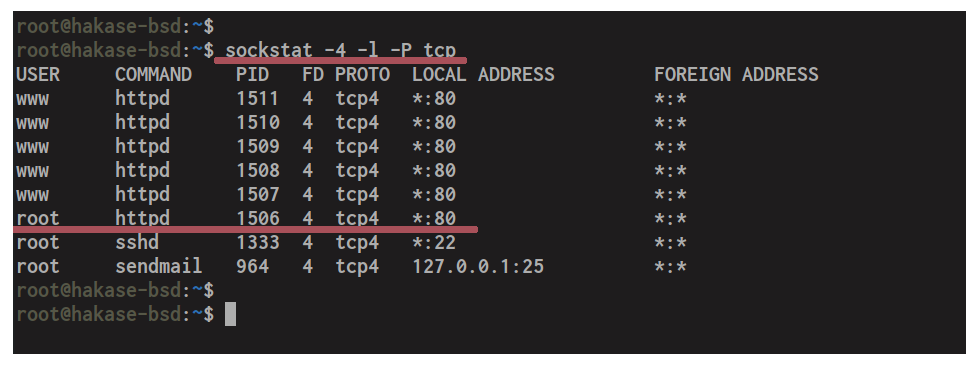This screenshot has width=978, height=365.
Task: Click the terminal cursor at last prompt
Action: coord(230,314)
